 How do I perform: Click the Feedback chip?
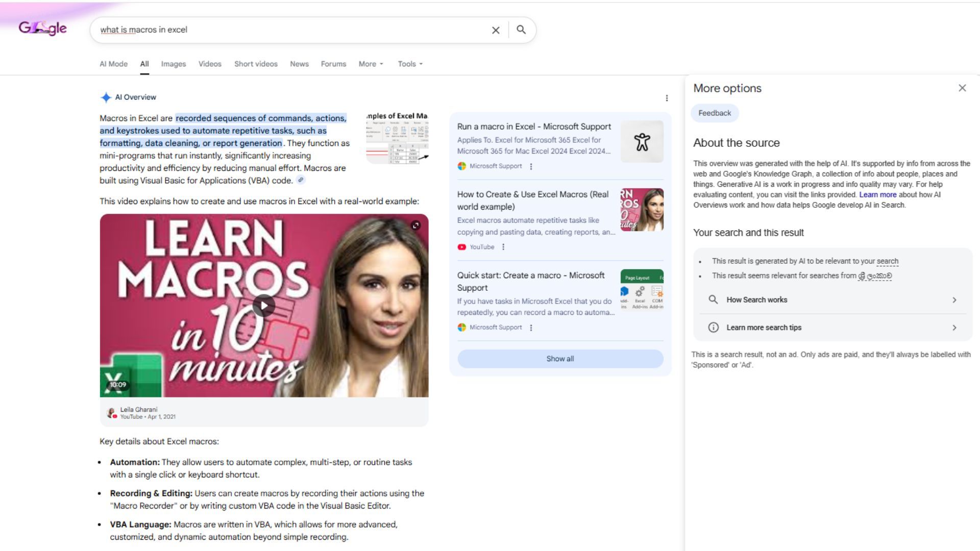click(715, 113)
